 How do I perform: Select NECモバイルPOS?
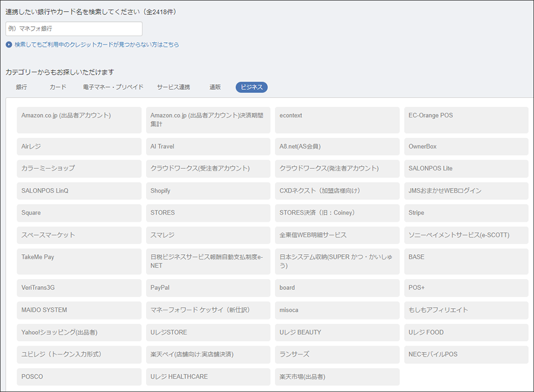[466, 355]
